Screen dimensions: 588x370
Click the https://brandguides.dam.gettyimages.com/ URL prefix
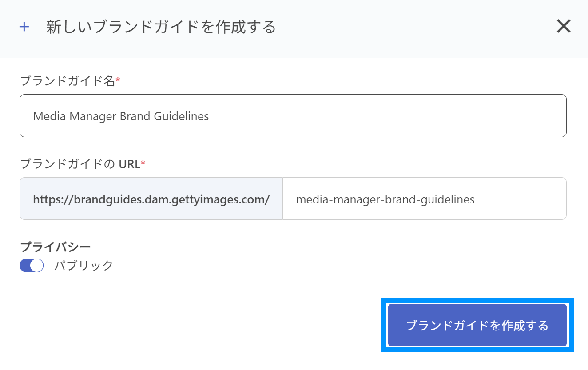(151, 199)
